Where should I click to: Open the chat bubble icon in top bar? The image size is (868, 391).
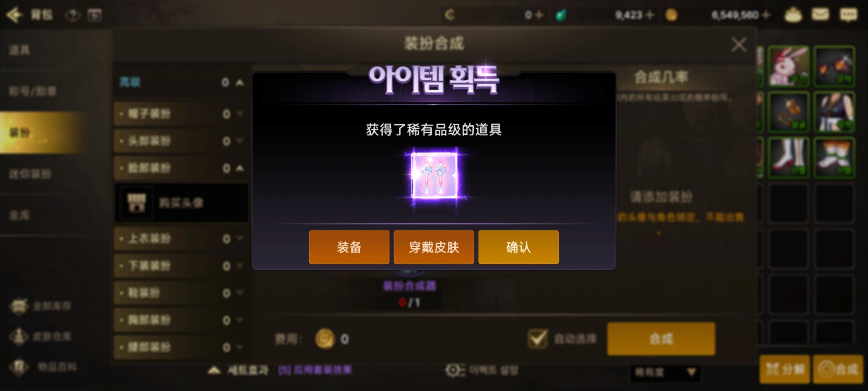(848, 15)
